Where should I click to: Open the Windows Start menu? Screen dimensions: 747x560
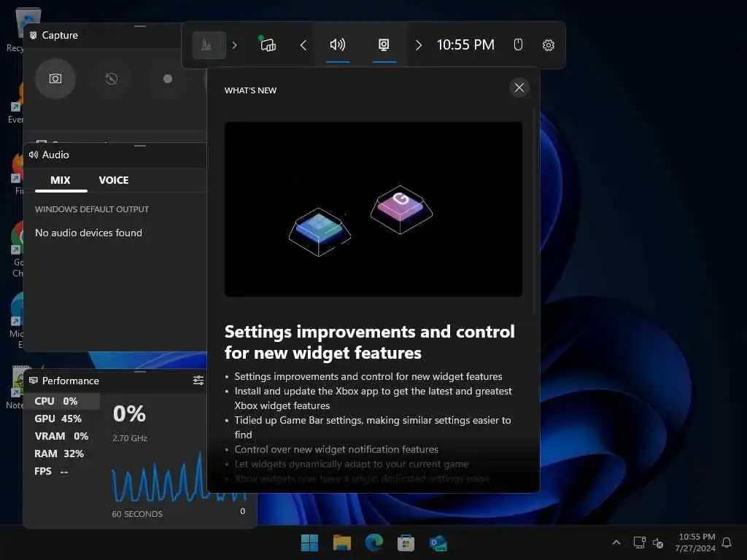tap(309, 542)
